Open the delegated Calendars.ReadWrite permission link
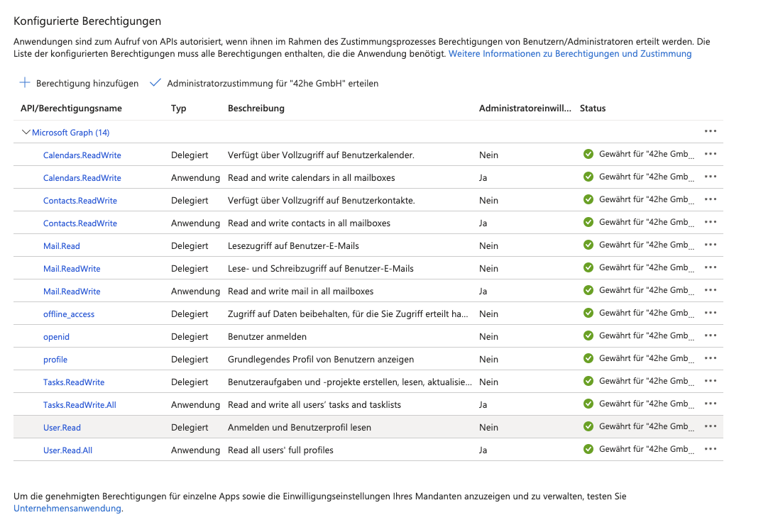Screen dimensions: 778x532 [x=82, y=155]
